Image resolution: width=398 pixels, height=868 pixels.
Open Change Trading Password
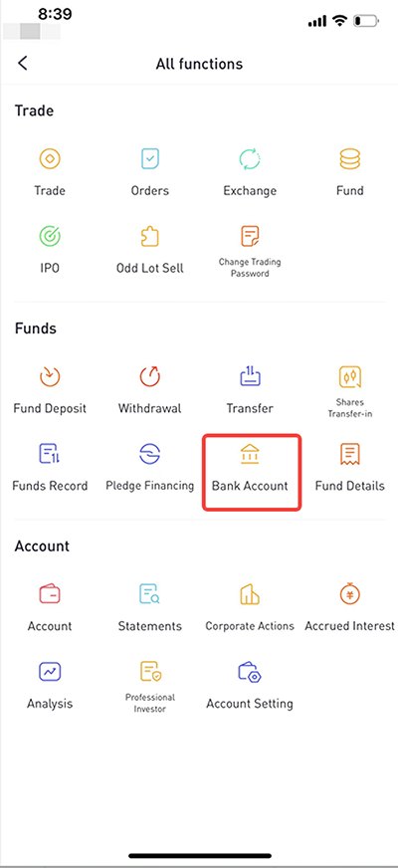[x=250, y=252]
